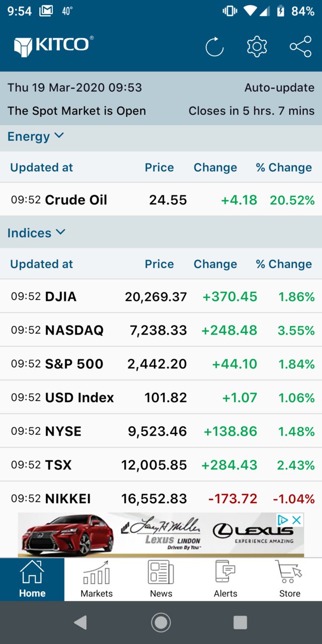Image resolution: width=322 pixels, height=644 pixels.
Task: Open the Store tab
Action: point(290,580)
